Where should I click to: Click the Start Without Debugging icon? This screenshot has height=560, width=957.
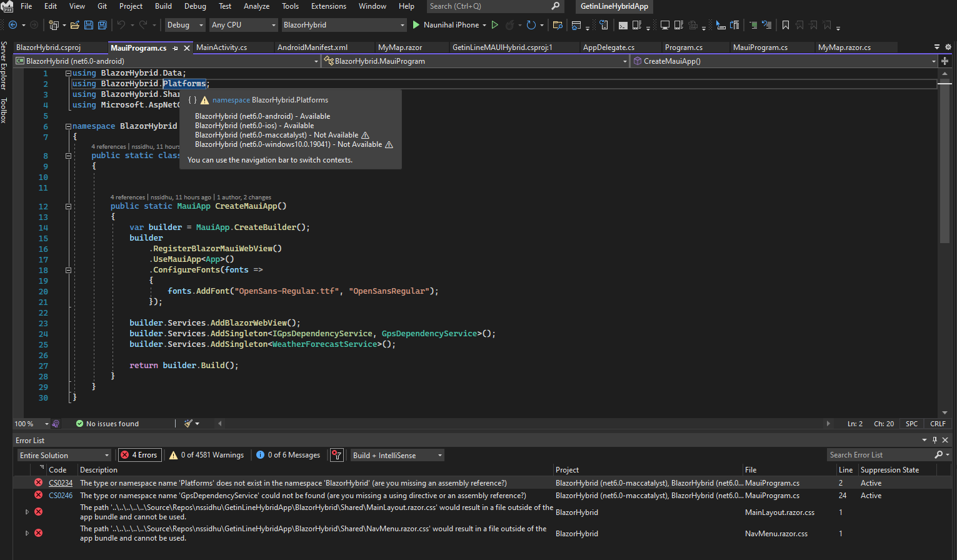pos(494,25)
